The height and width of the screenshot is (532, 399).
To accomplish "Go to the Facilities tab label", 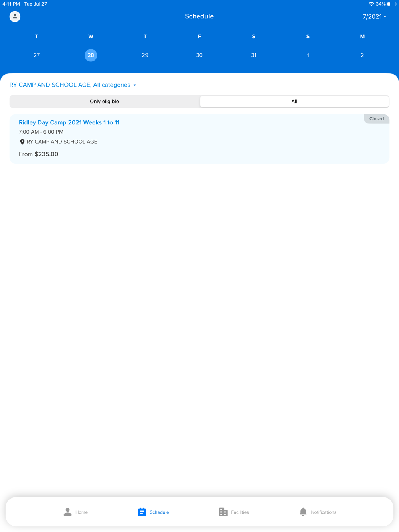I will (240, 512).
